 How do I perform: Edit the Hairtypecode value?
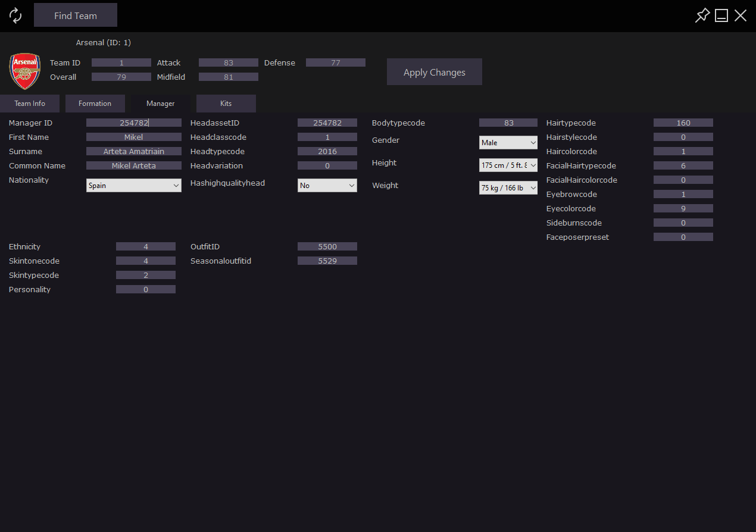click(x=683, y=123)
